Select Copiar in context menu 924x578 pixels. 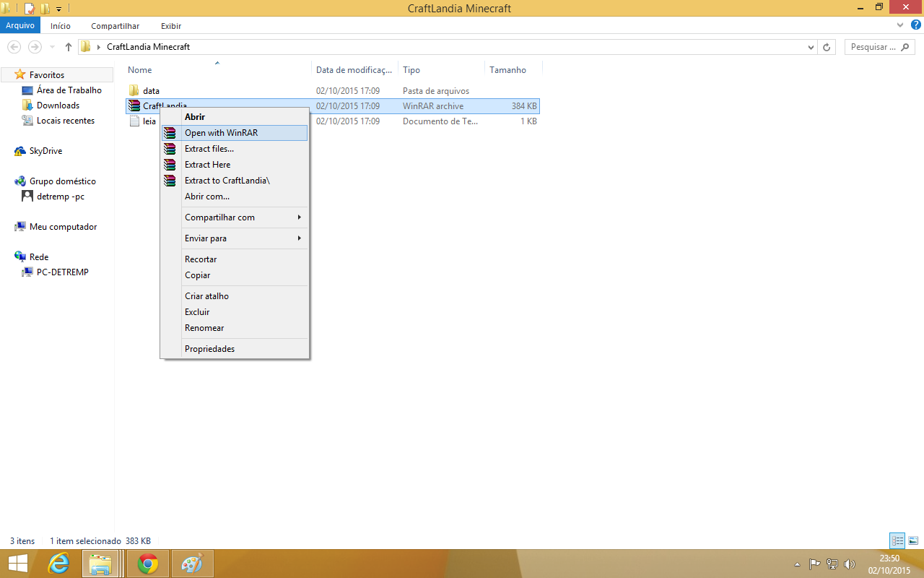pyautogui.click(x=235, y=275)
